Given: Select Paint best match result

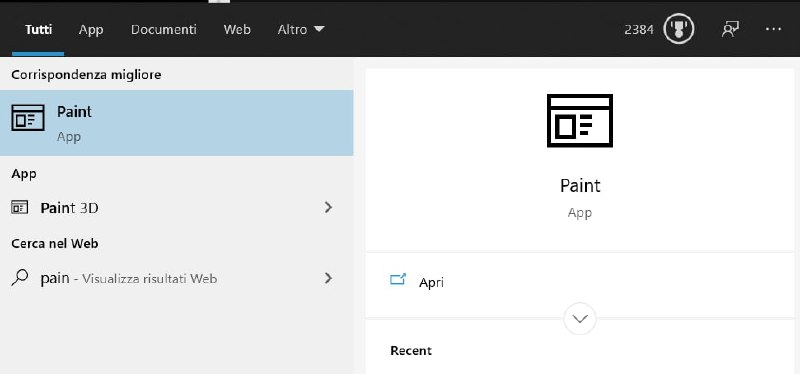Looking at the screenshot, I should (x=177, y=123).
